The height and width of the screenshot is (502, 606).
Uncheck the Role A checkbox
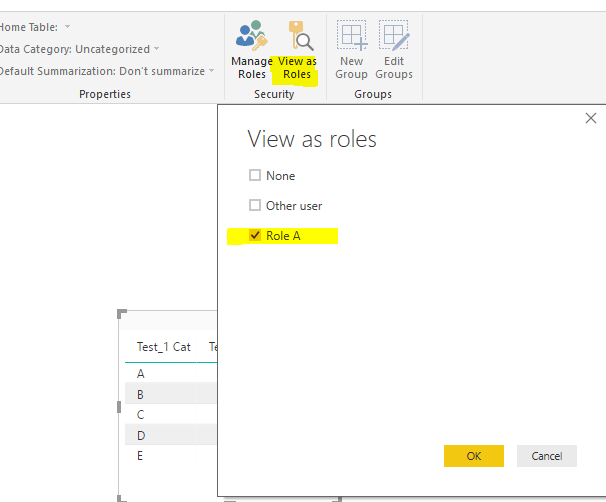pos(255,235)
